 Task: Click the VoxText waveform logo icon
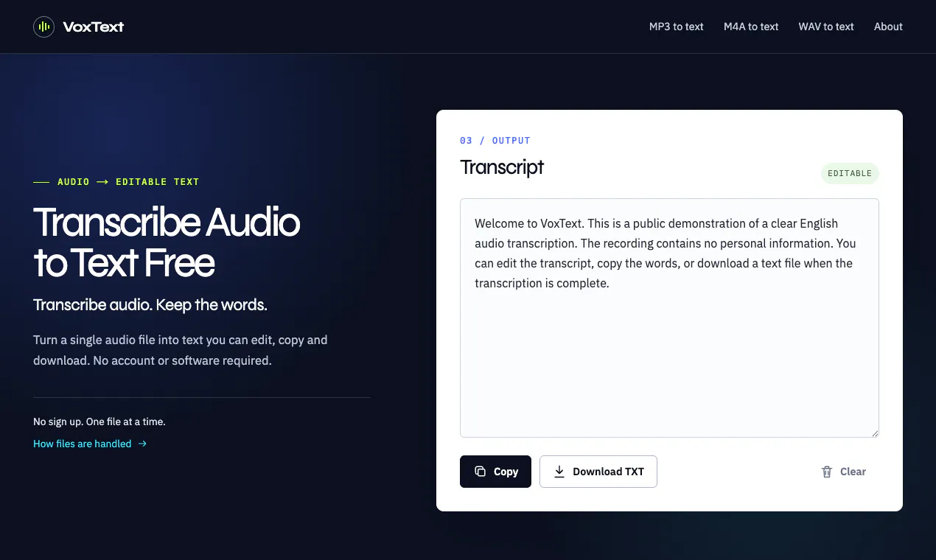(x=44, y=27)
